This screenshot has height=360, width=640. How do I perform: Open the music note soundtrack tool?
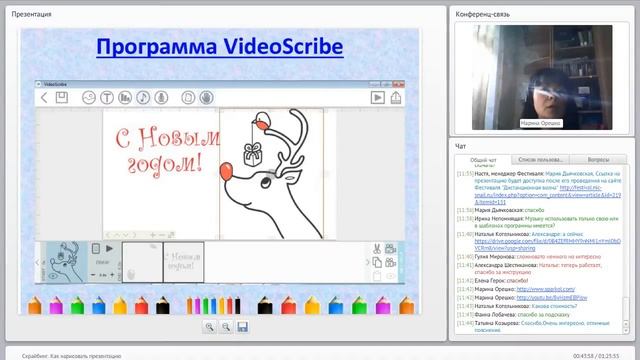(x=143, y=98)
